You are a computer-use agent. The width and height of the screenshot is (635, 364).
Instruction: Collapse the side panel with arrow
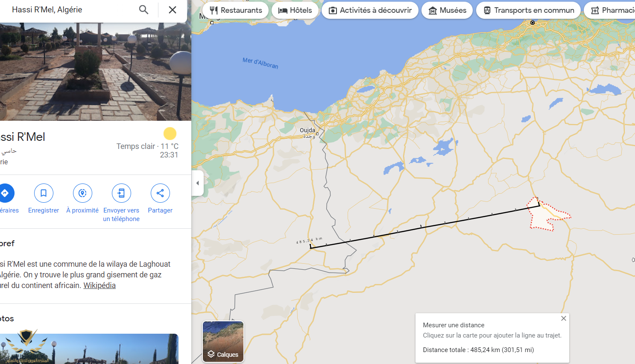pyautogui.click(x=197, y=183)
